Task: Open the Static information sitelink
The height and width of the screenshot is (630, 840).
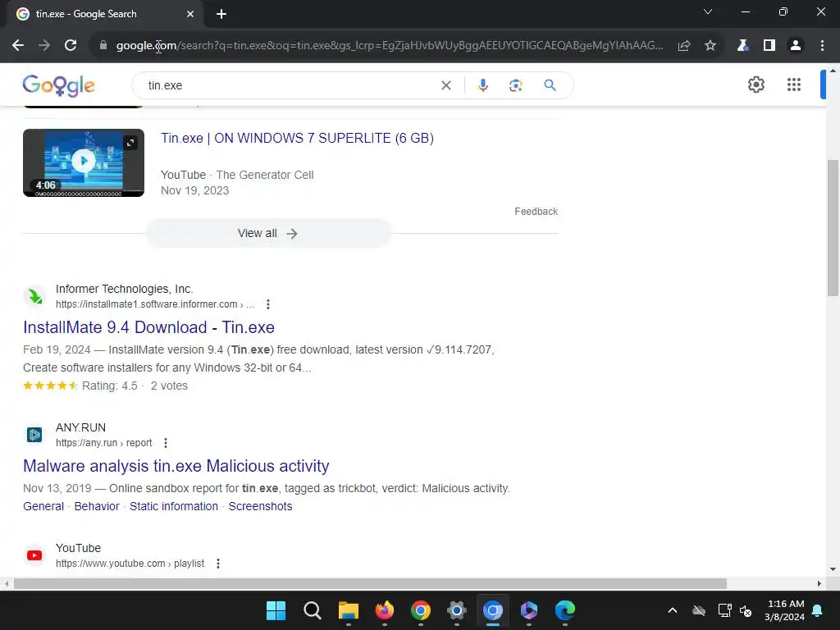Action: pos(174,506)
